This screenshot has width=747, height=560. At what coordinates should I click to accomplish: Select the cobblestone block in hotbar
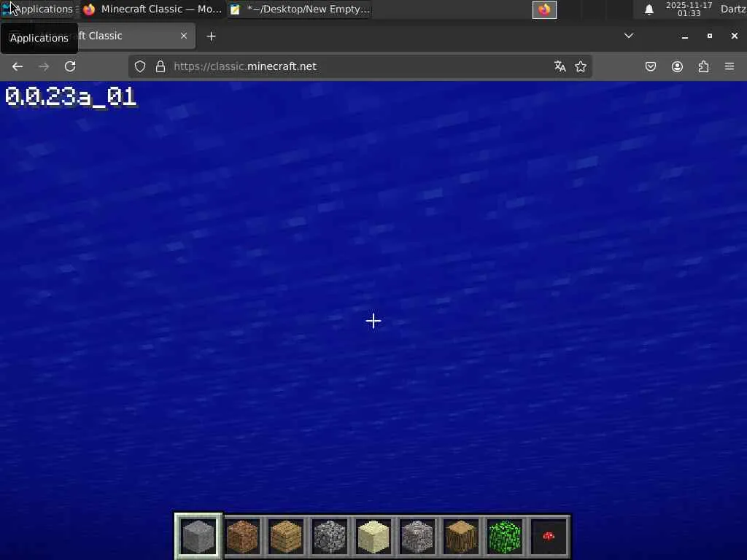[x=330, y=536]
